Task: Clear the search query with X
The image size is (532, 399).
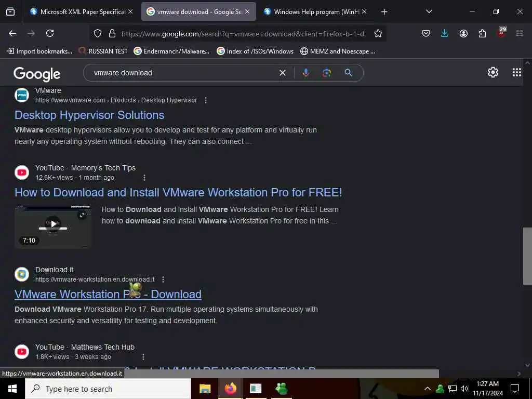Action: click(282, 73)
